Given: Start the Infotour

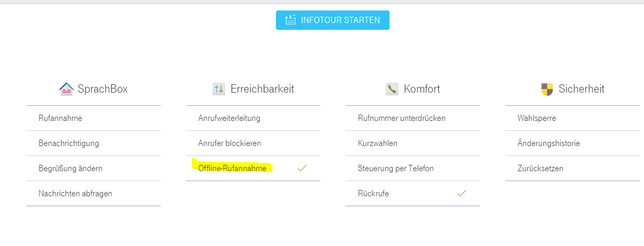Looking at the screenshot, I should click(332, 20).
